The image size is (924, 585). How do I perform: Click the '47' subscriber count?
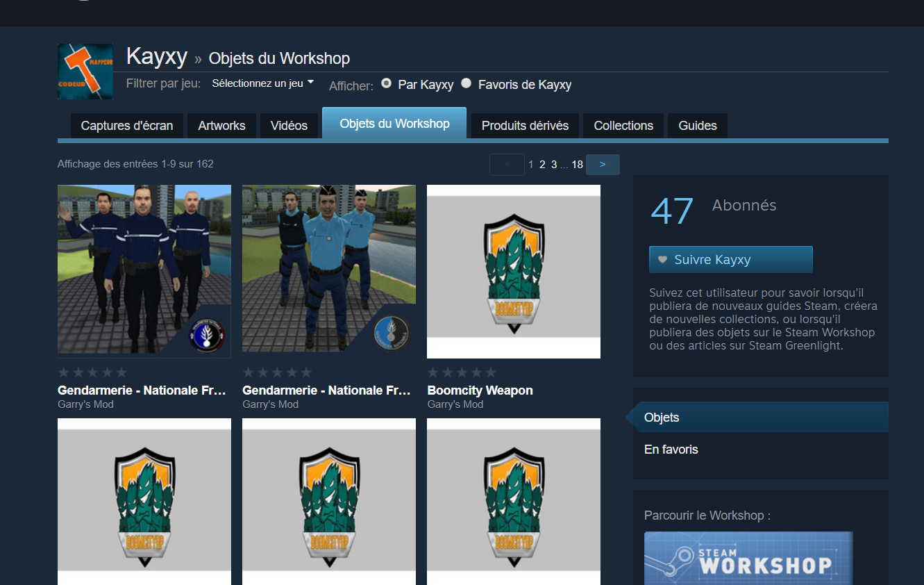672,211
